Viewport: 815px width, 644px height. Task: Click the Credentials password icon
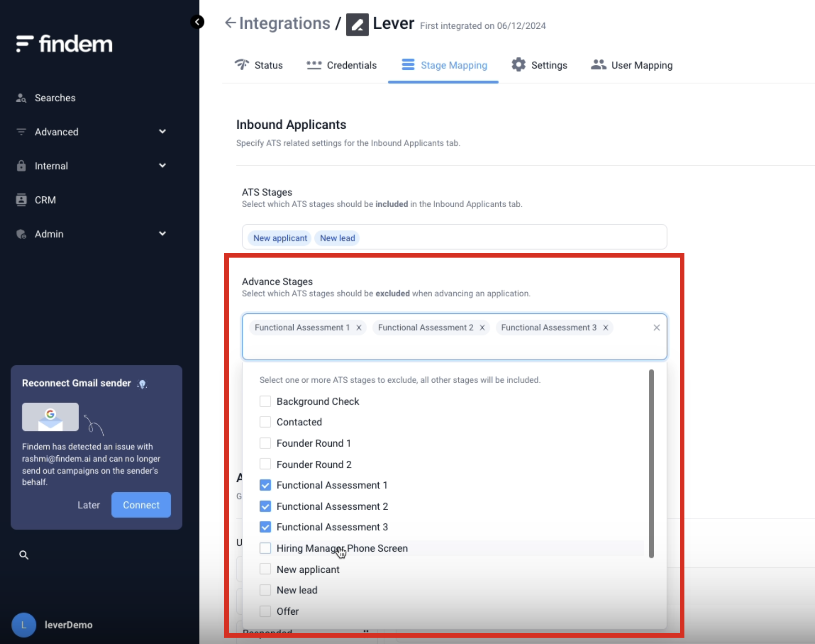pyautogui.click(x=314, y=65)
